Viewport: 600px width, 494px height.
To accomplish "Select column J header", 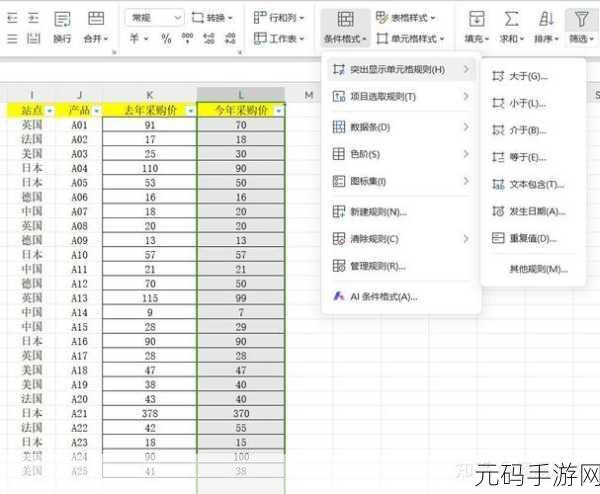I will [79, 95].
